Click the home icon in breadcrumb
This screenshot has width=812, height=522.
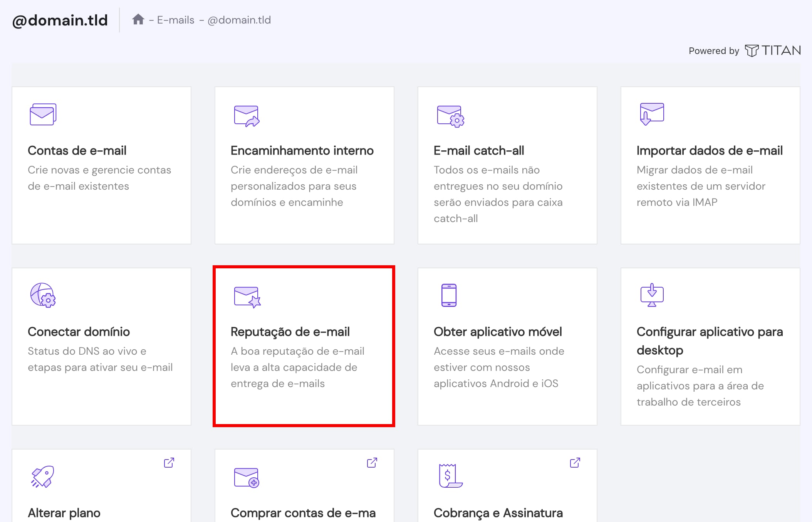[138, 19]
